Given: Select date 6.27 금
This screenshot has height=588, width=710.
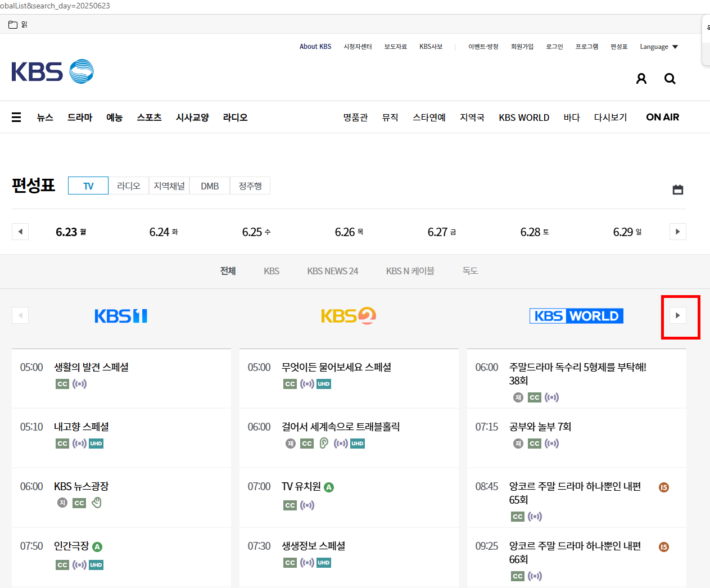Looking at the screenshot, I should 442,232.
